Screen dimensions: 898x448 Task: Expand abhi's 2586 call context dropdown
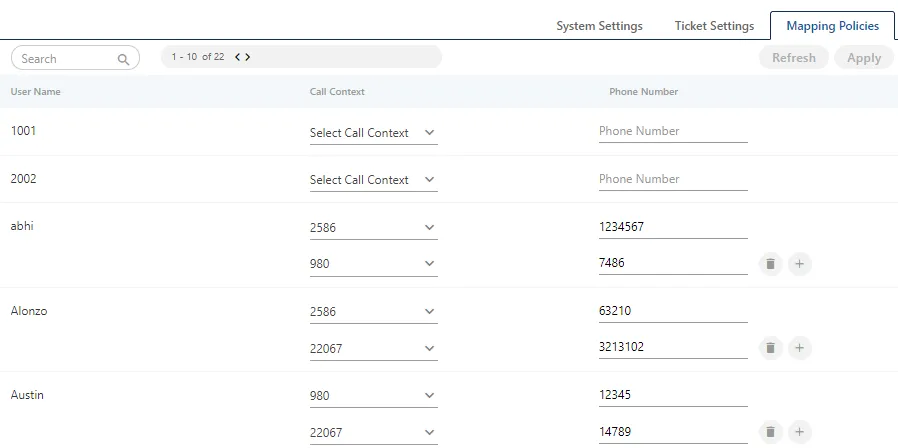373,227
